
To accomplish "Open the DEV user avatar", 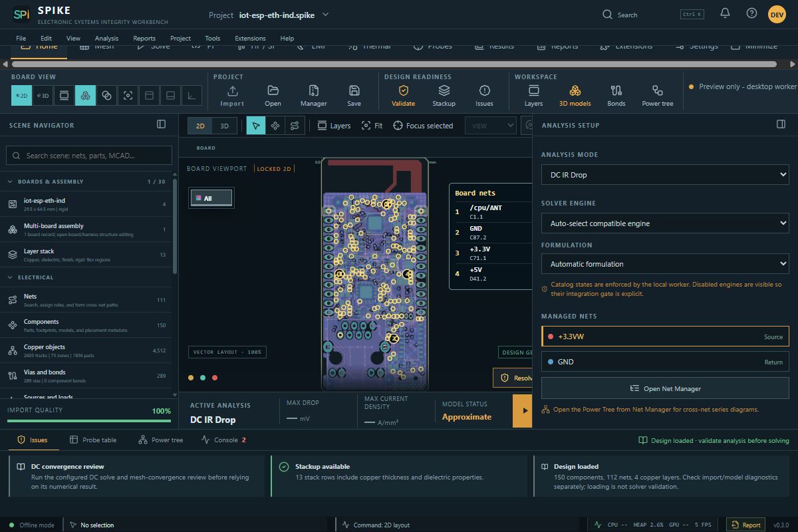I will point(777,14).
